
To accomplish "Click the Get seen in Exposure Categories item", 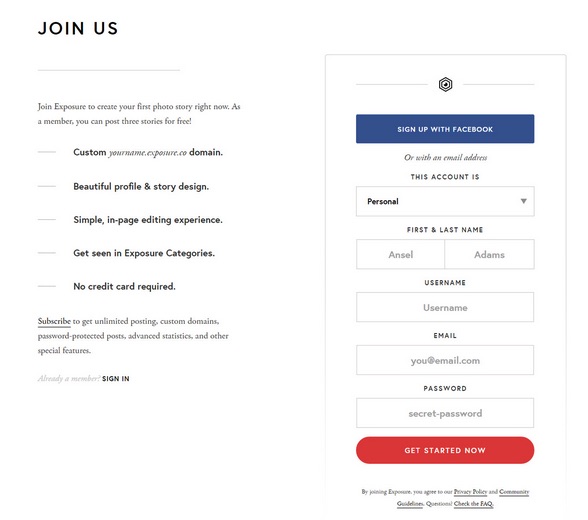I will (x=144, y=253).
